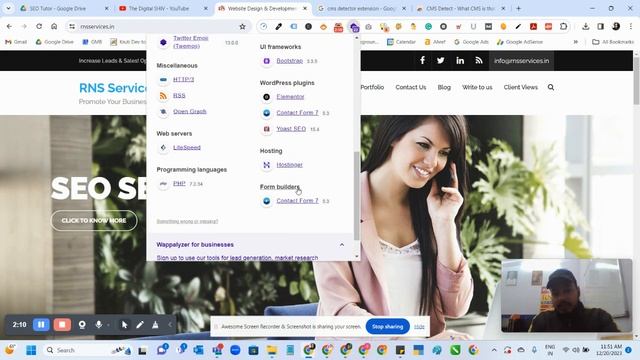The image size is (640, 360).
Task: Switch to CMS Detect tab
Action: (461, 8)
